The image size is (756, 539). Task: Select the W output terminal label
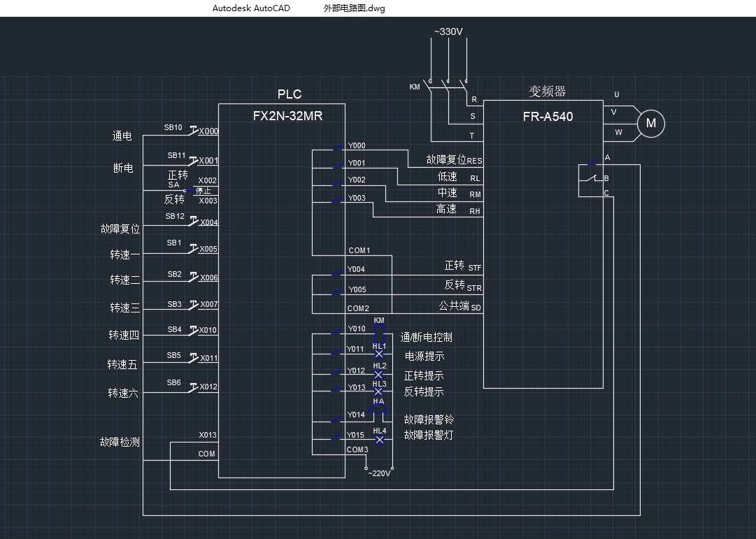619,132
